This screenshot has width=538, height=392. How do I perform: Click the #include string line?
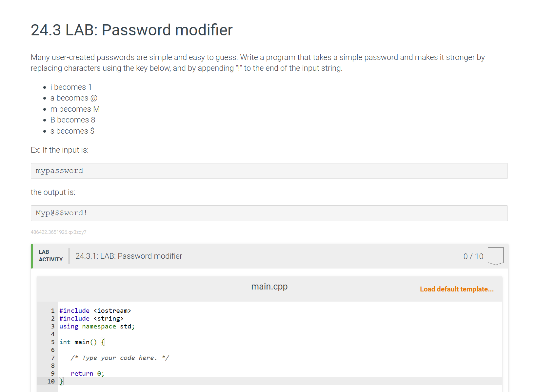91,318
